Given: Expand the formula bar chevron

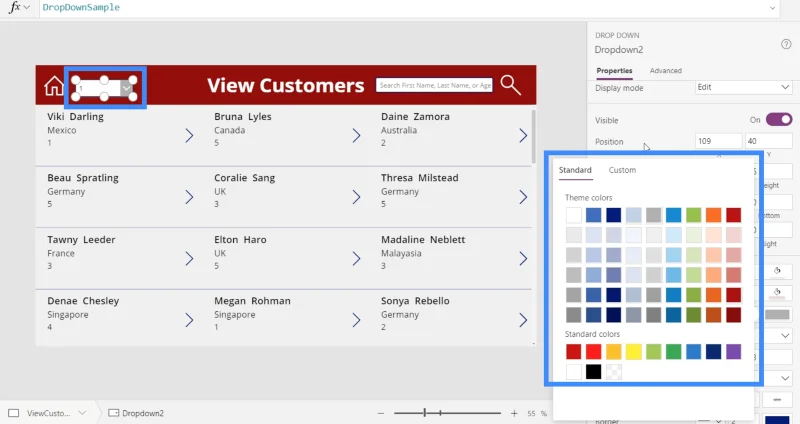Looking at the screenshot, I should click(772, 8).
